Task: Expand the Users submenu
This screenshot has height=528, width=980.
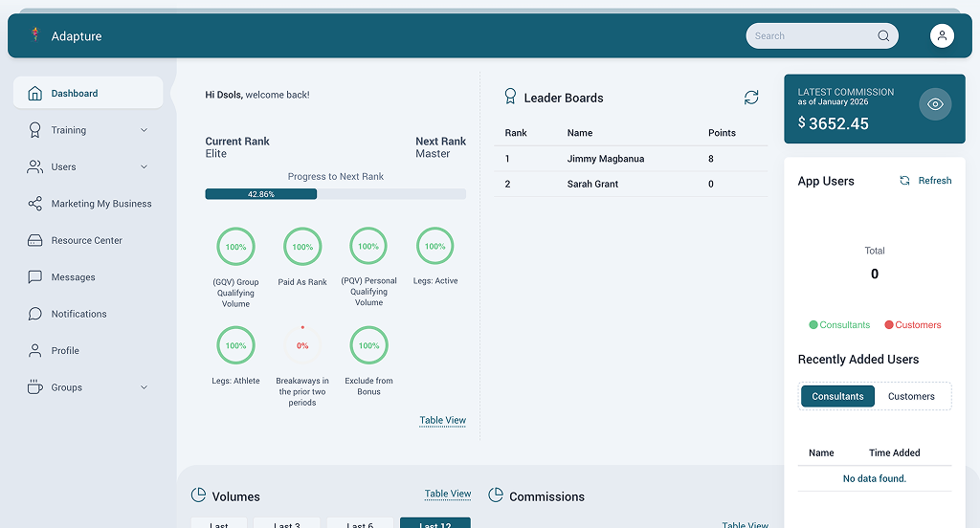Action: click(144, 167)
